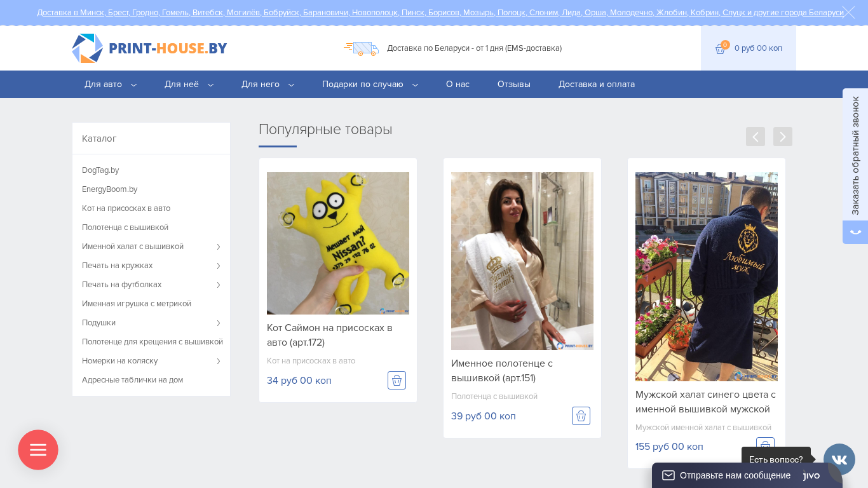Open cart total 0 руб 00 коп
Viewport: 868px width, 488px height.
coord(758,48)
